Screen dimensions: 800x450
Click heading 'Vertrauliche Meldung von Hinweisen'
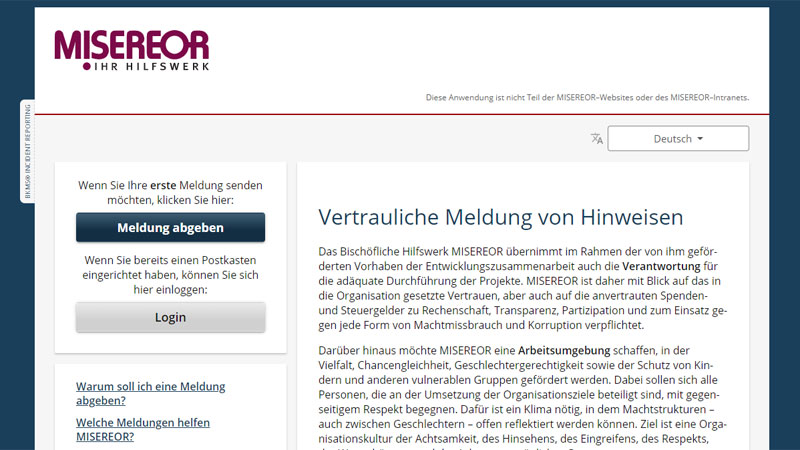point(501,217)
